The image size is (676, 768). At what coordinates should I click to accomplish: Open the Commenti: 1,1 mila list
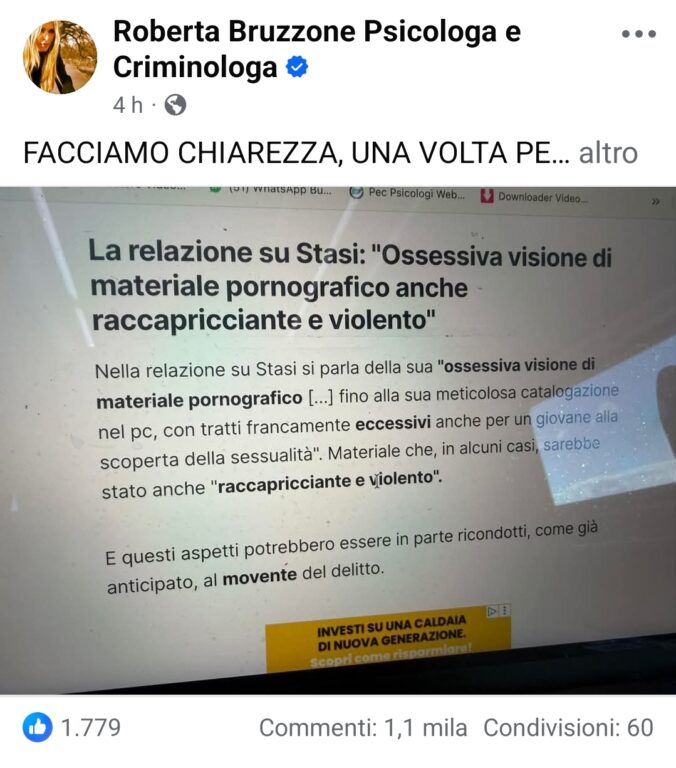pyautogui.click(x=363, y=728)
